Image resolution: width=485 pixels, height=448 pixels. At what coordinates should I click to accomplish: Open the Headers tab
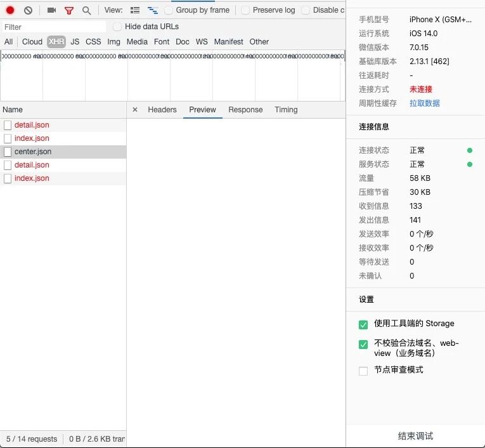[162, 110]
